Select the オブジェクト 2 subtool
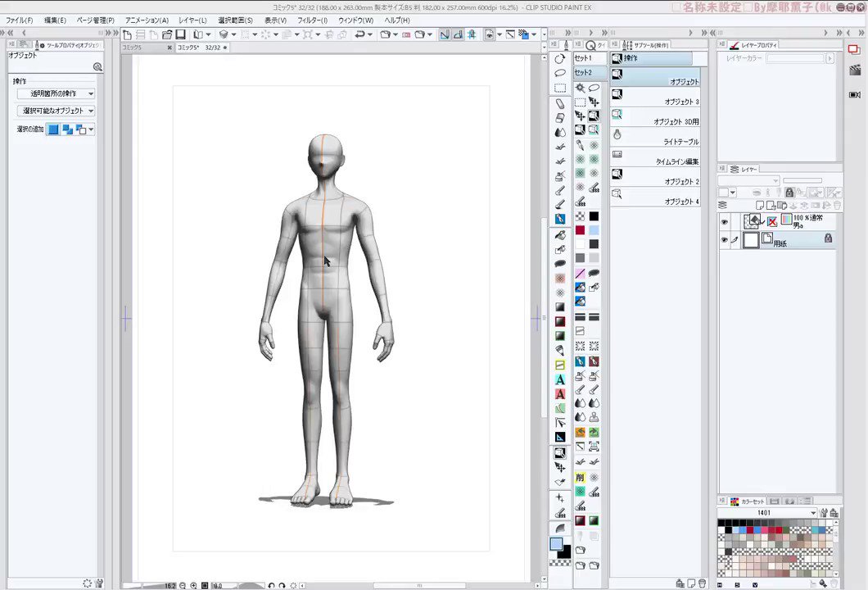The height and width of the screenshot is (590, 868). 655,177
